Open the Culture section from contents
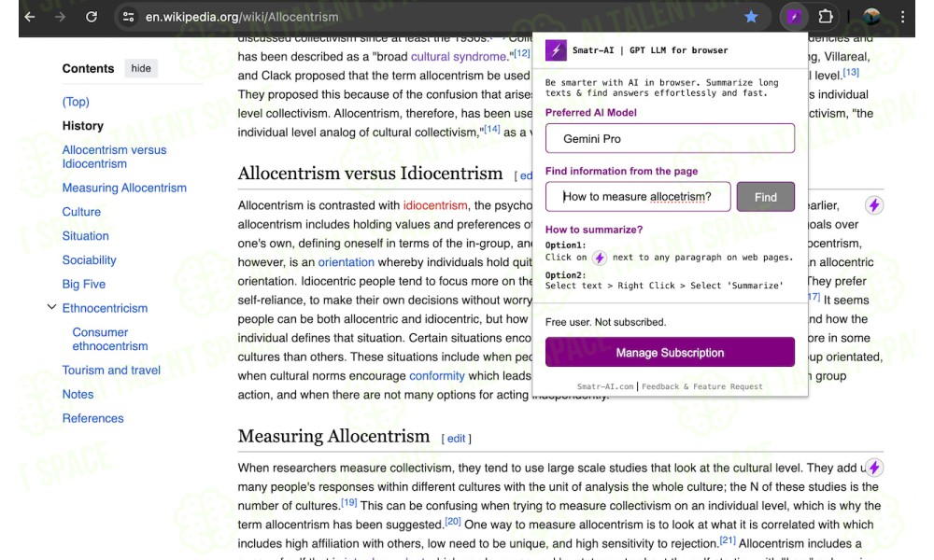Image resolution: width=934 pixels, height=560 pixels. click(x=81, y=212)
